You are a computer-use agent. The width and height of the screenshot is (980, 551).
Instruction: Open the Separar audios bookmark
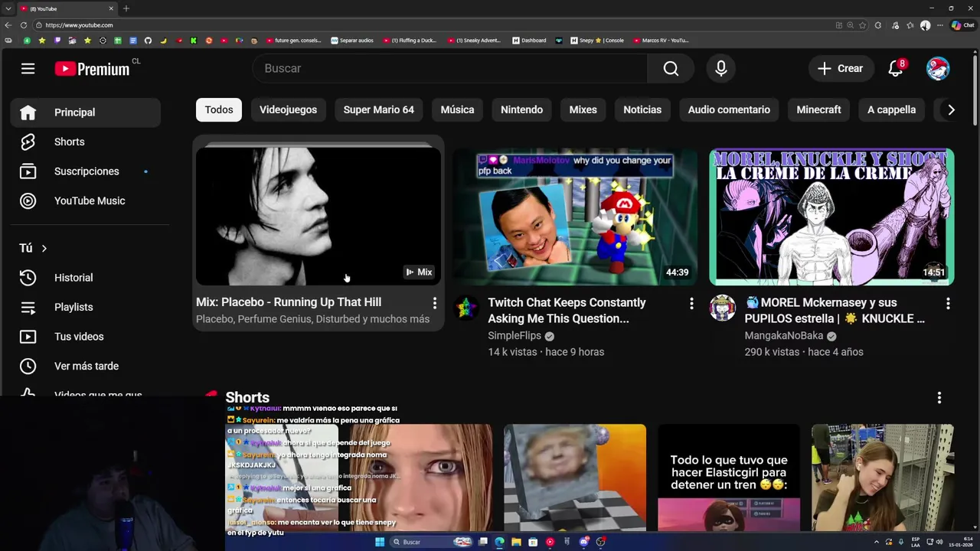[x=352, y=41]
